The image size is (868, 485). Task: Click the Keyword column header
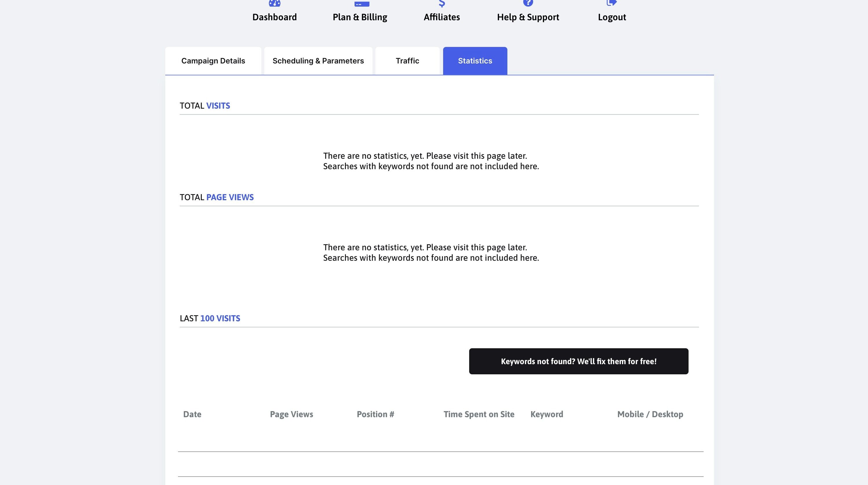point(546,414)
